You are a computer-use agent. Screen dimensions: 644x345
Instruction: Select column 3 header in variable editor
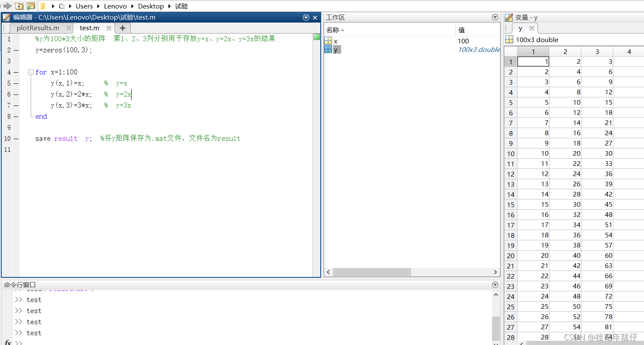(x=597, y=51)
